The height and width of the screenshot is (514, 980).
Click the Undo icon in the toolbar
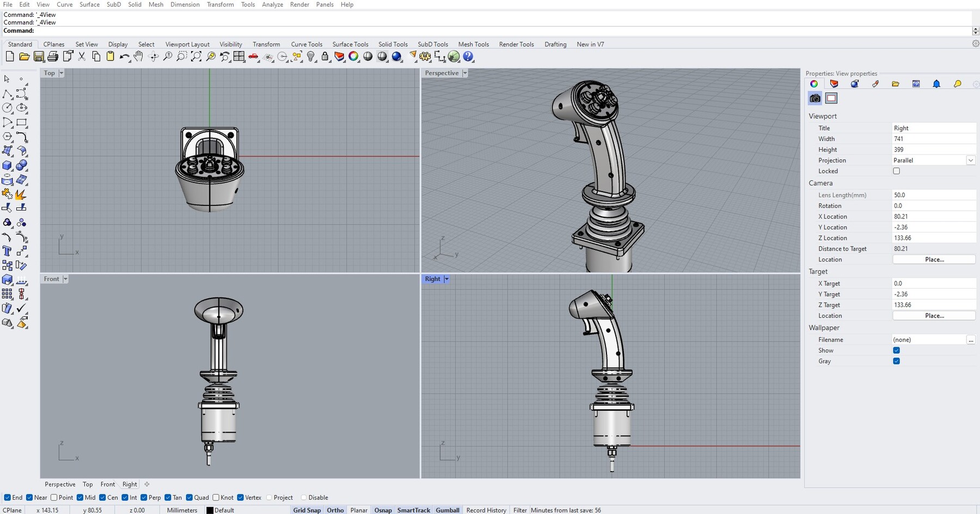(124, 56)
